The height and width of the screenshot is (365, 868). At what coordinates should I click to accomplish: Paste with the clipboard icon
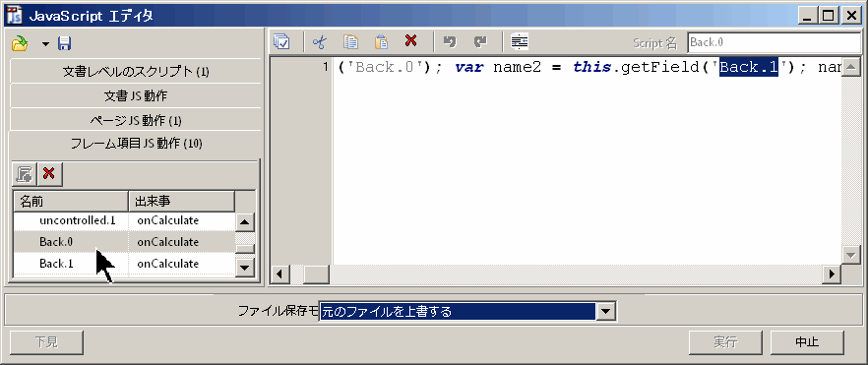coord(381,41)
